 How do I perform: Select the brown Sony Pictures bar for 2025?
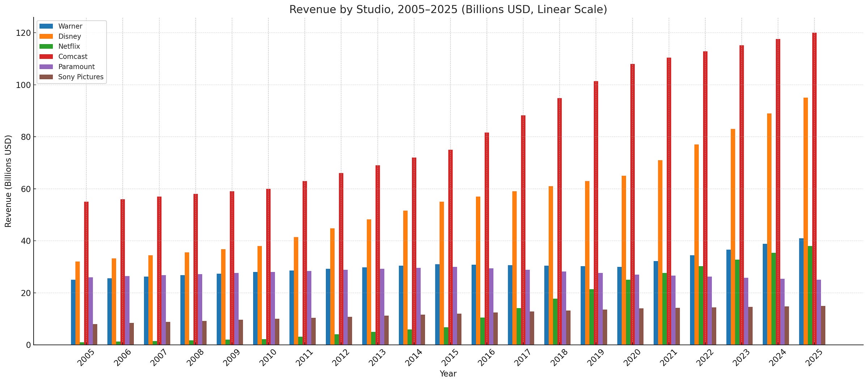823,325
